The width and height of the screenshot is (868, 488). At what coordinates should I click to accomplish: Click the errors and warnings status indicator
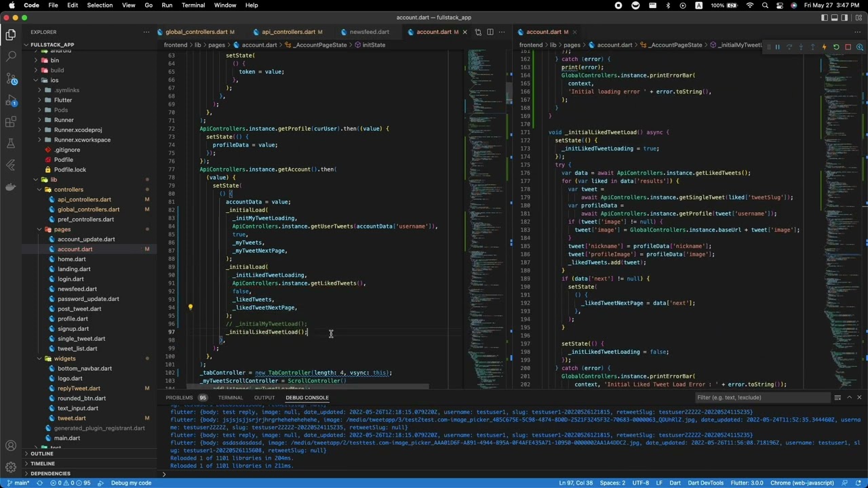tap(71, 483)
